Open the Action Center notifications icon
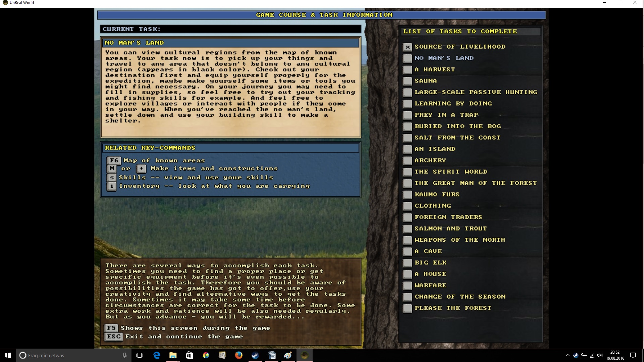Screen dimensions: 644x362 point(633,355)
